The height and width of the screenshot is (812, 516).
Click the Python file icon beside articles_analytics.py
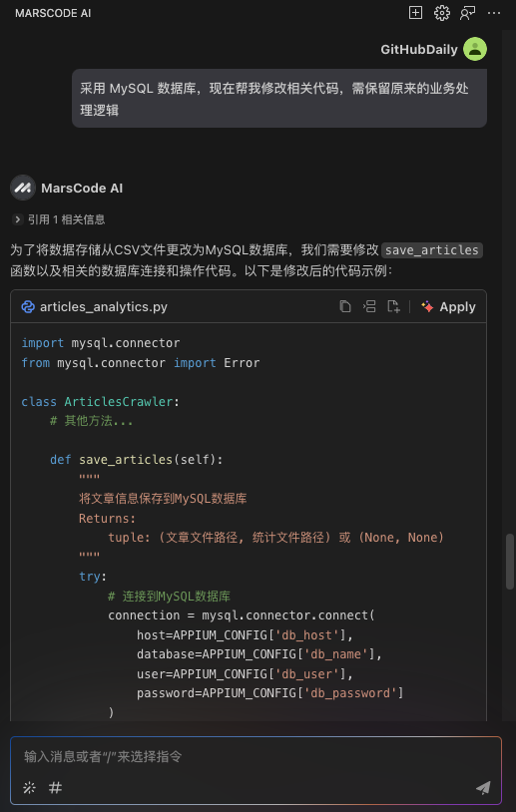[28, 306]
